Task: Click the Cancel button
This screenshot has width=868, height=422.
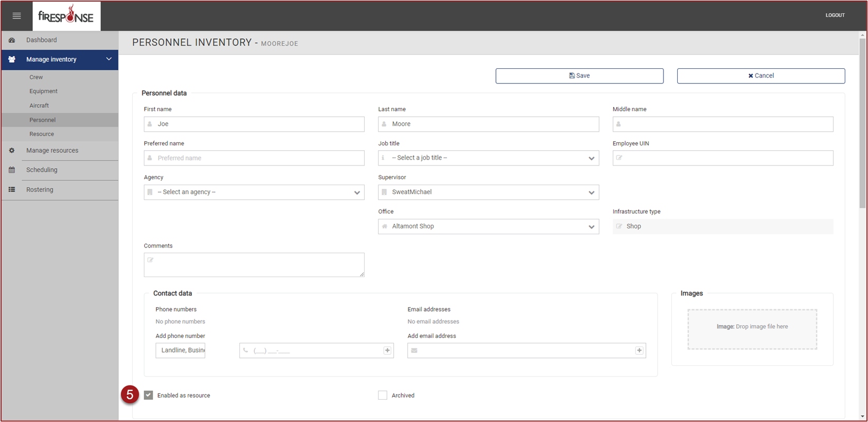Action: [x=761, y=76]
